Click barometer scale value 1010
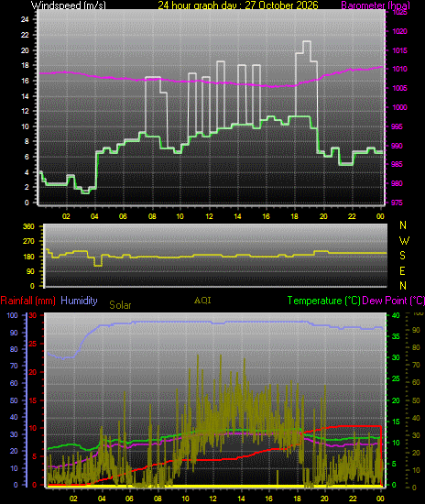 pyautogui.click(x=400, y=69)
